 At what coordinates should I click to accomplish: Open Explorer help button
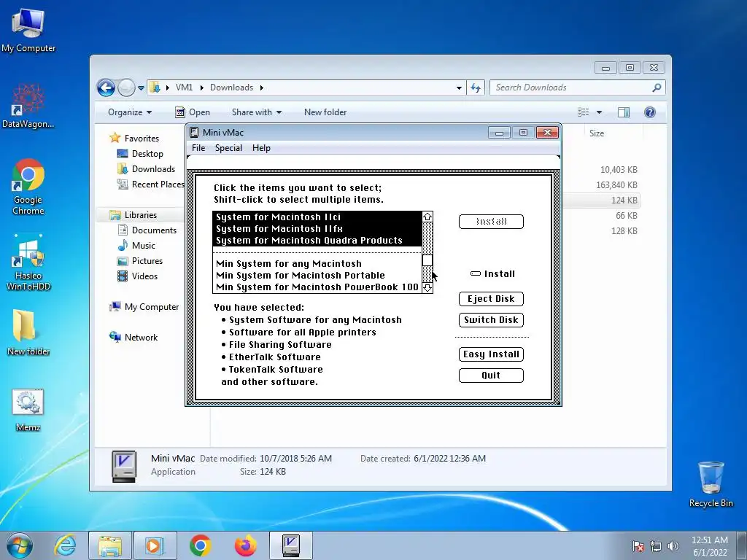coord(649,112)
